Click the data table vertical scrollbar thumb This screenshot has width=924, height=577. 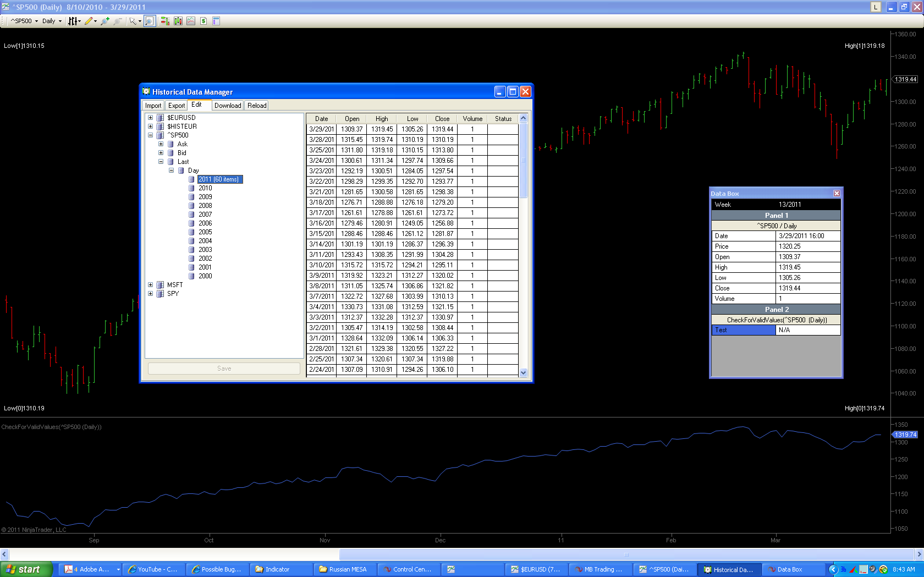coord(523,160)
